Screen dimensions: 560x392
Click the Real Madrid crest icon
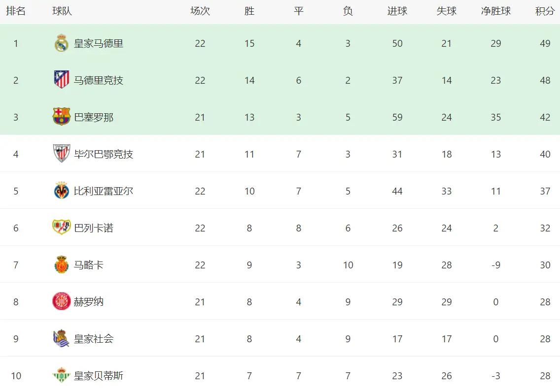click(x=62, y=43)
